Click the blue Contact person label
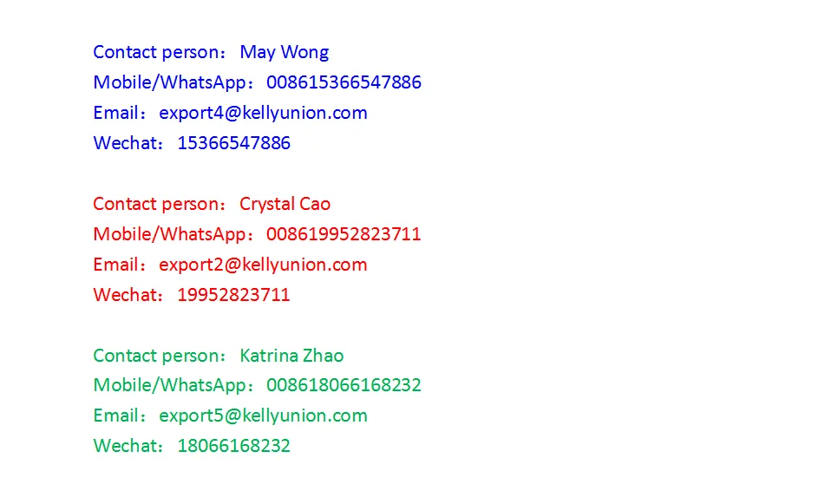The height and width of the screenshot is (504, 831). (157, 52)
